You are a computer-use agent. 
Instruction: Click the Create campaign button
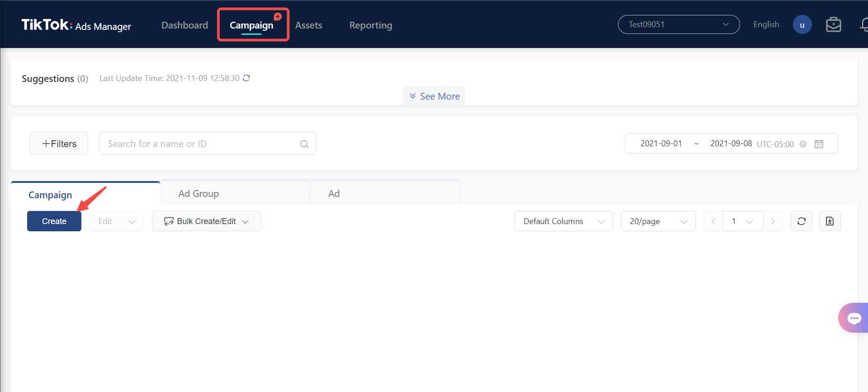click(54, 221)
